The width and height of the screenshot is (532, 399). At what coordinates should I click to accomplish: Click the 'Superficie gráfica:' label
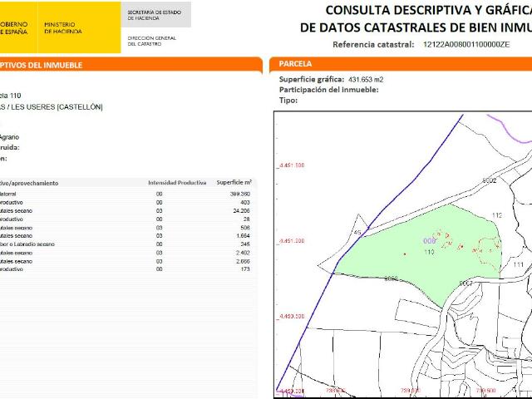pos(312,80)
